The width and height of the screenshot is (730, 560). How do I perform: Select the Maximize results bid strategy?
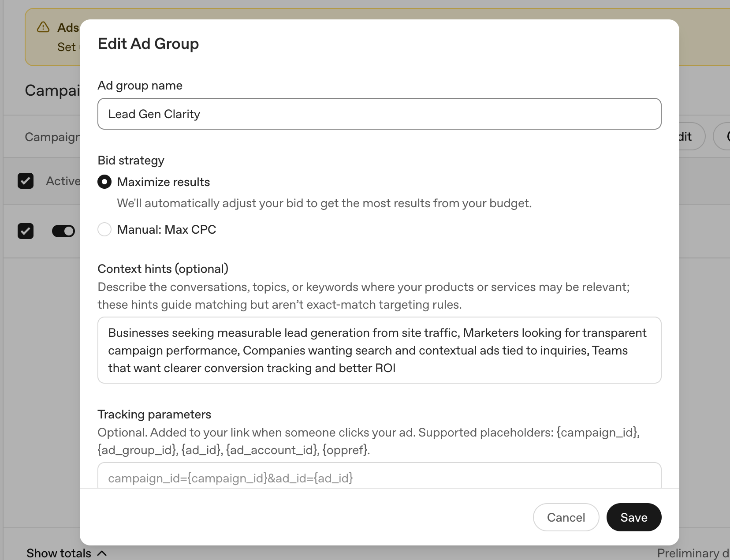click(104, 182)
